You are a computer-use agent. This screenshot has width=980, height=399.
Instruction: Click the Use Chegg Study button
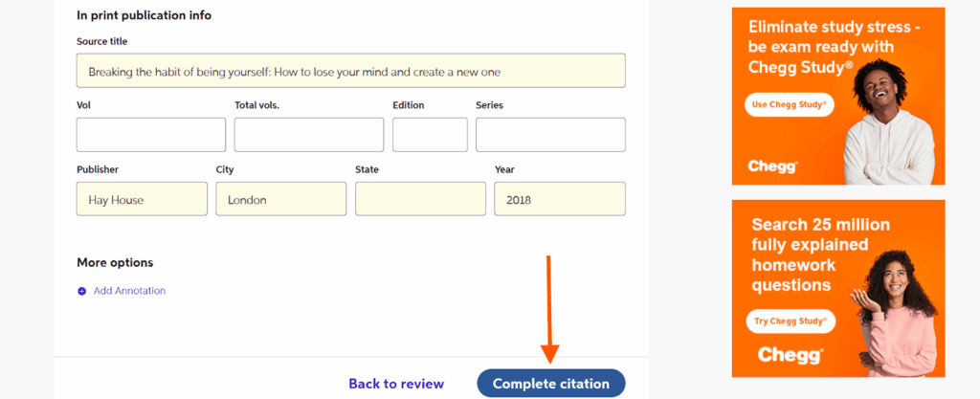(x=790, y=105)
